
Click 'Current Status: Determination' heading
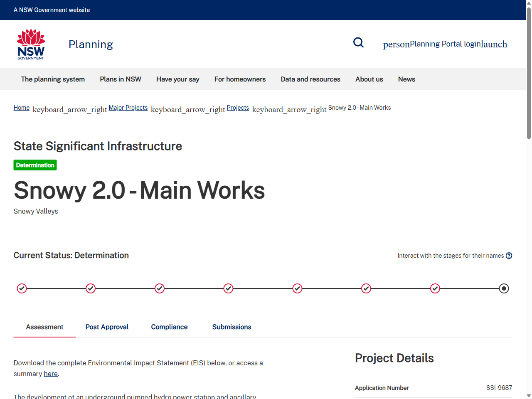click(x=71, y=255)
